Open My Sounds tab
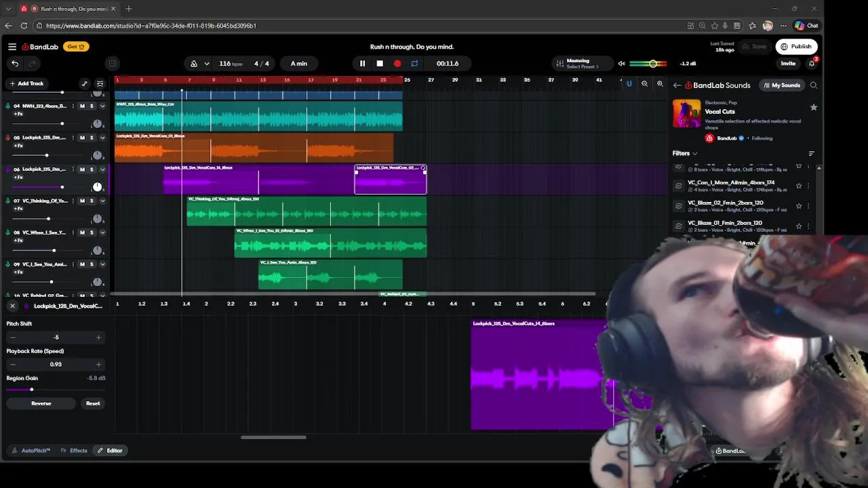Image resolution: width=868 pixels, height=488 pixels. pyautogui.click(x=781, y=85)
